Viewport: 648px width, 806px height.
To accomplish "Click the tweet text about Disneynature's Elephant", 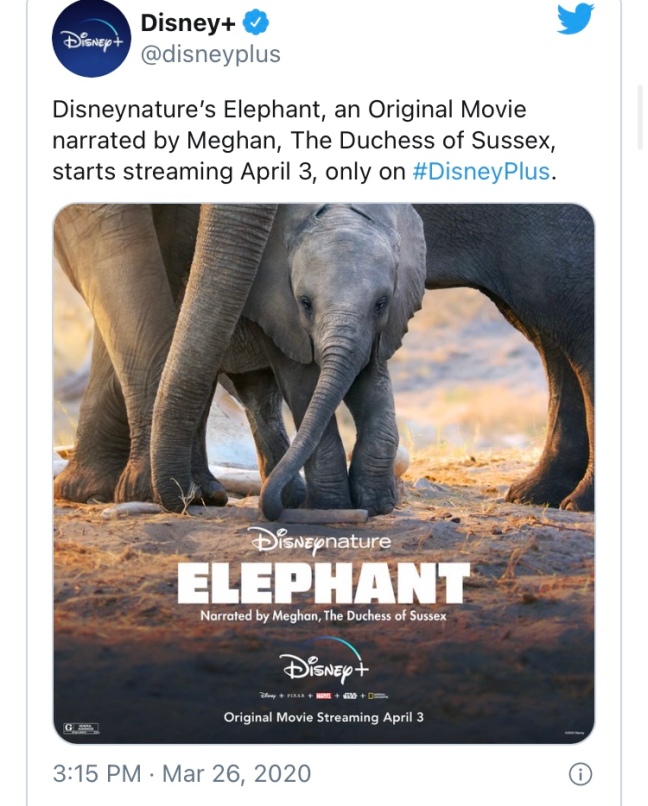I will 304,140.
